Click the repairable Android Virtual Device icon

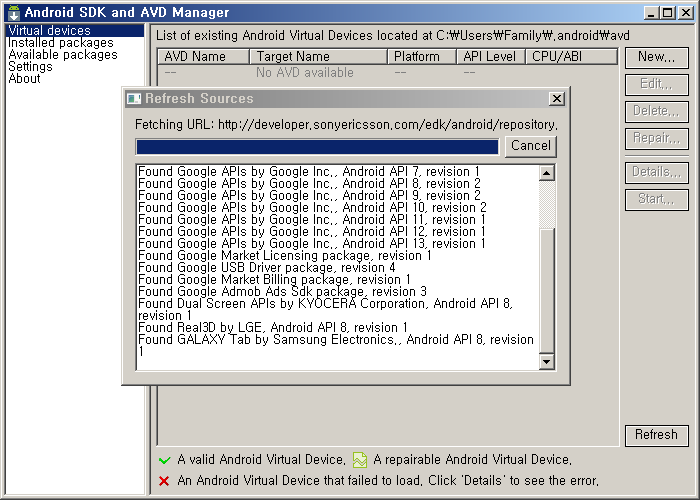click(x=360, y=460)
